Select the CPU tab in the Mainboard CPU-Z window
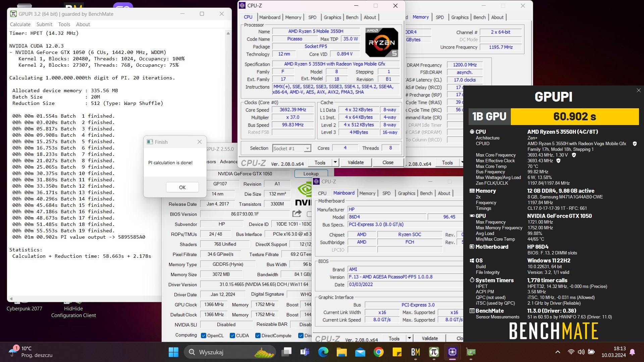This screenshot has height=362, width=644. coord(322,193)
